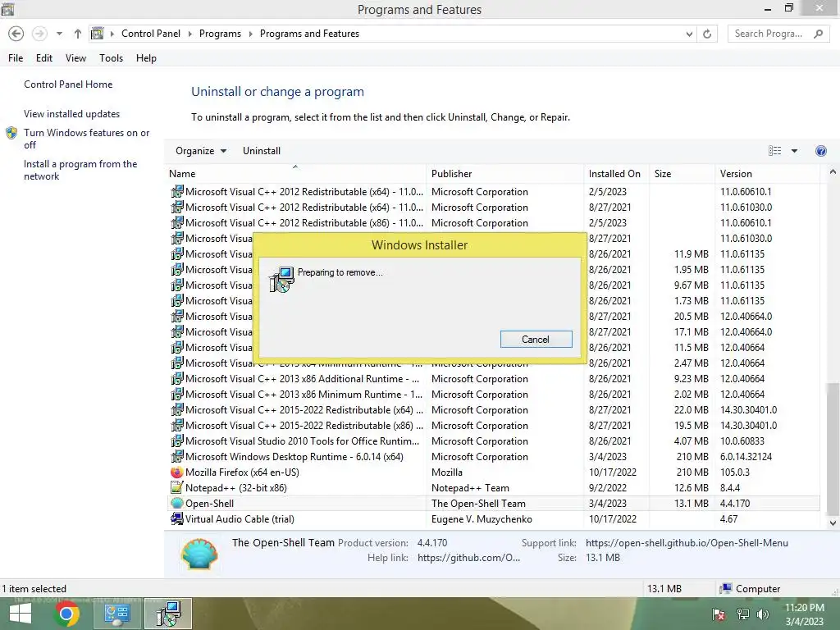Select Visual C++ 2015-2022 Redistributable (x64)
This screenshot has height=630, width=840.
[494, 410]
